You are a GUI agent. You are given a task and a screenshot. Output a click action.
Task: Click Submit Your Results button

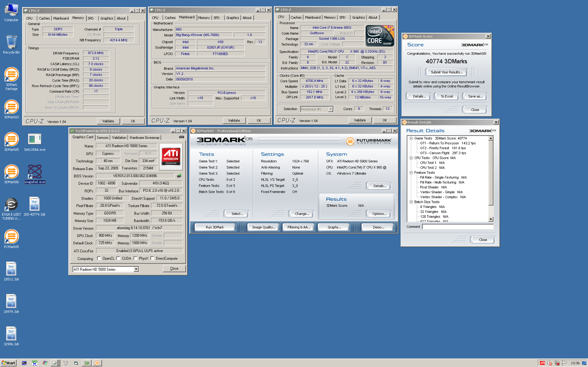(x=447, y=72)
